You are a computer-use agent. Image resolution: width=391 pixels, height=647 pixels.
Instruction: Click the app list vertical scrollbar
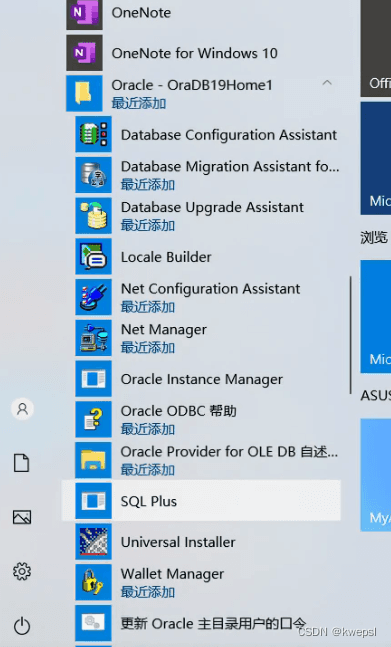pos(351,335)
